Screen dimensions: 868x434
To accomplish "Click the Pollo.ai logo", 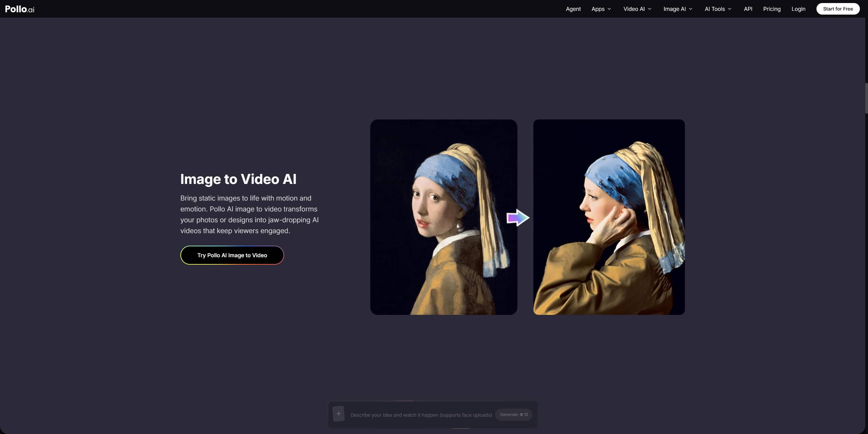I will click(x=20, y=9).
